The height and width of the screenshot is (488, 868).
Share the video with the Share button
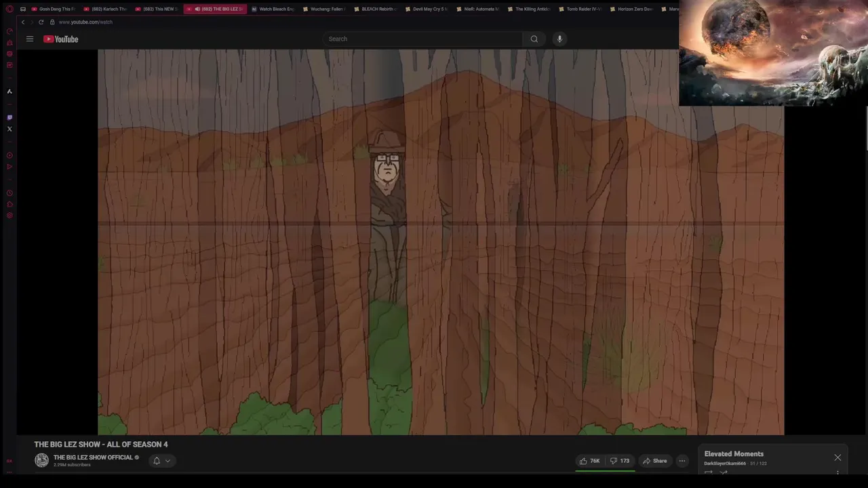click(x=655, y=461)
